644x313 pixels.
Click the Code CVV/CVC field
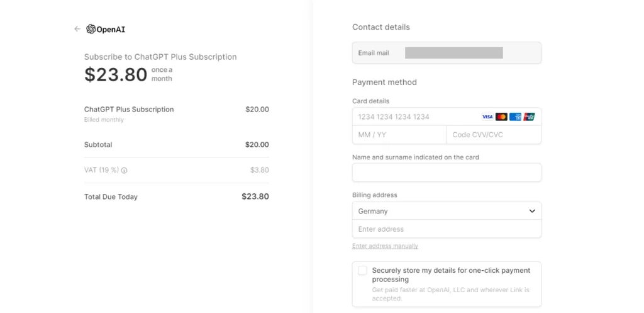tap(494, 135)
